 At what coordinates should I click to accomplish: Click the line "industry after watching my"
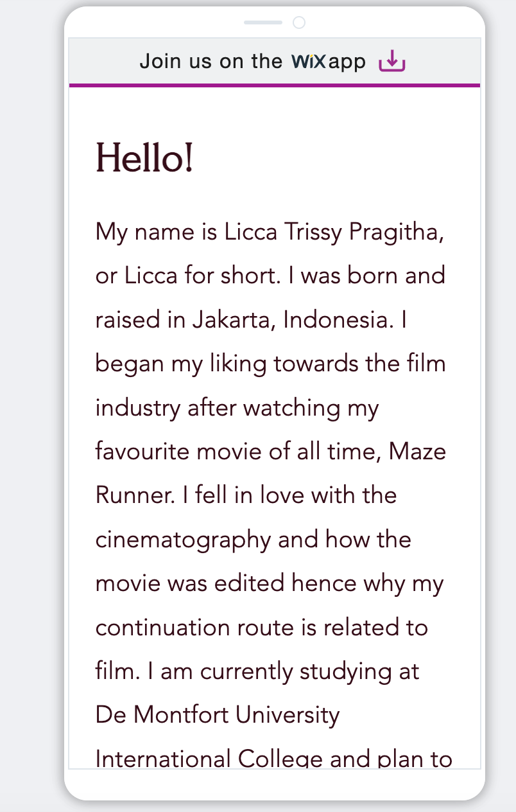click(x=237, y=407)
